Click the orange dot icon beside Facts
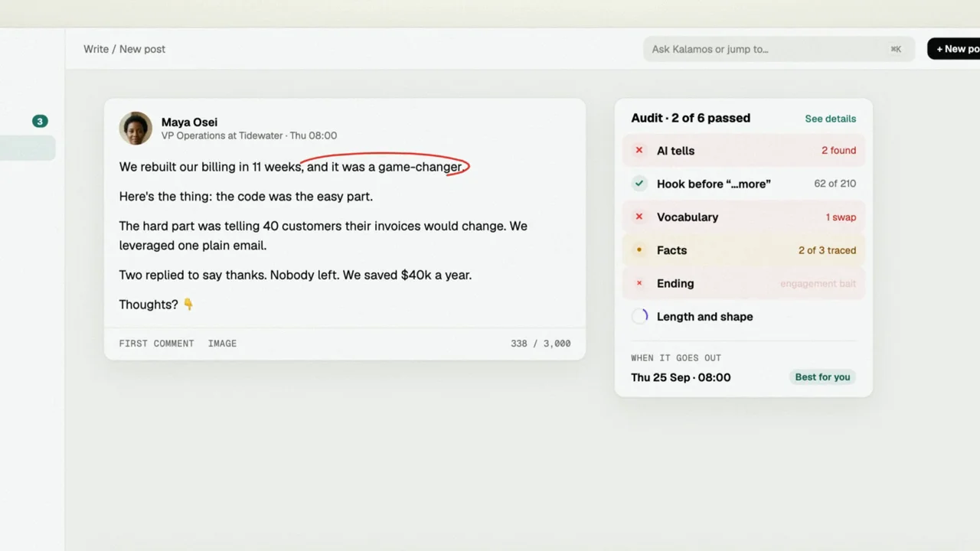This screenshot has width=980, height=551. 639,250
